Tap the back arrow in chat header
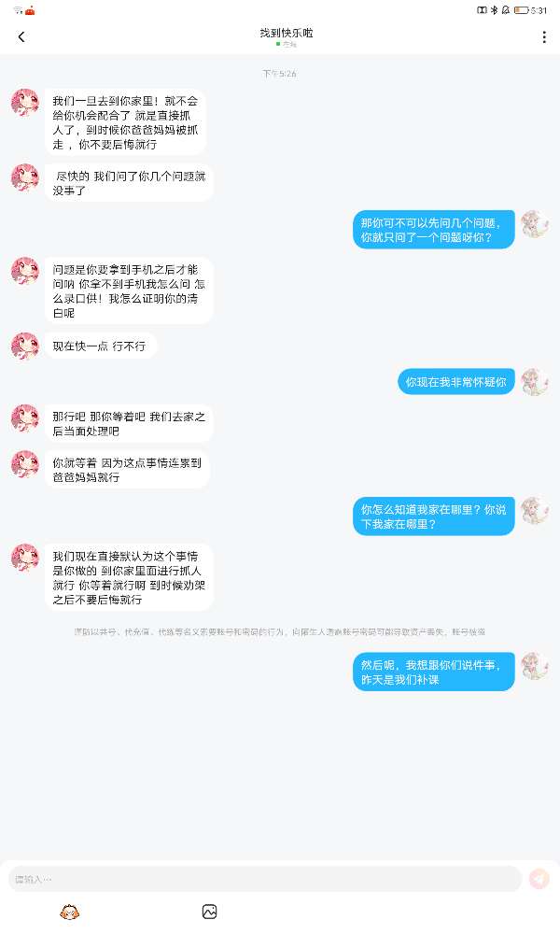Viewport: 560px width, 934px height. 21,37
